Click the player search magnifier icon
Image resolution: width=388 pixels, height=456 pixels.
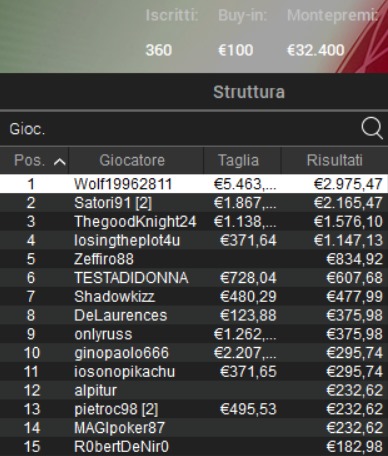tap(372, 128)
